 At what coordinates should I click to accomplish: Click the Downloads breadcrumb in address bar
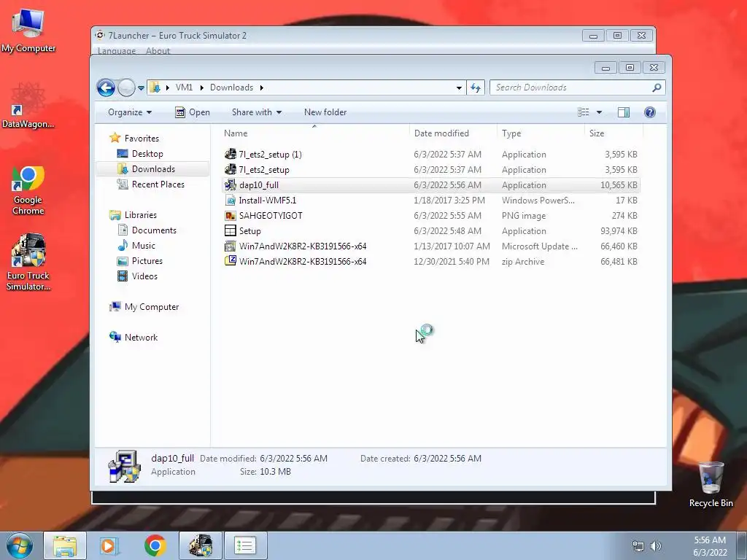(231, 87)
